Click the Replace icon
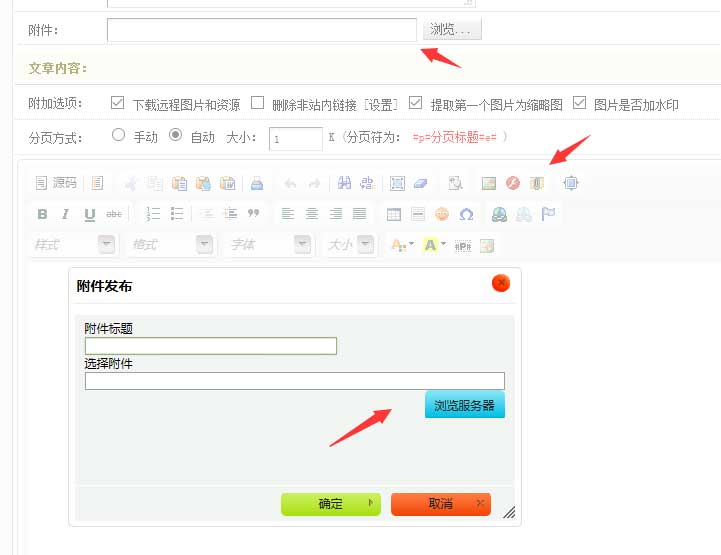Viewport: 721px width, 555px height. tap(368, 183)
